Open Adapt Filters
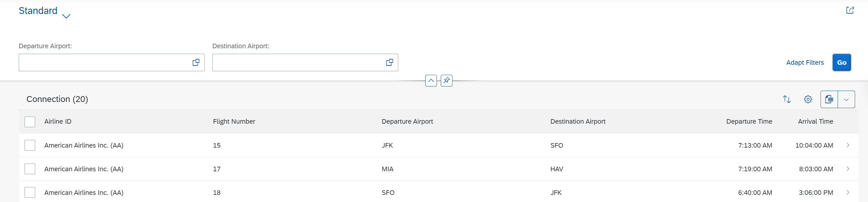 [805, 62]
